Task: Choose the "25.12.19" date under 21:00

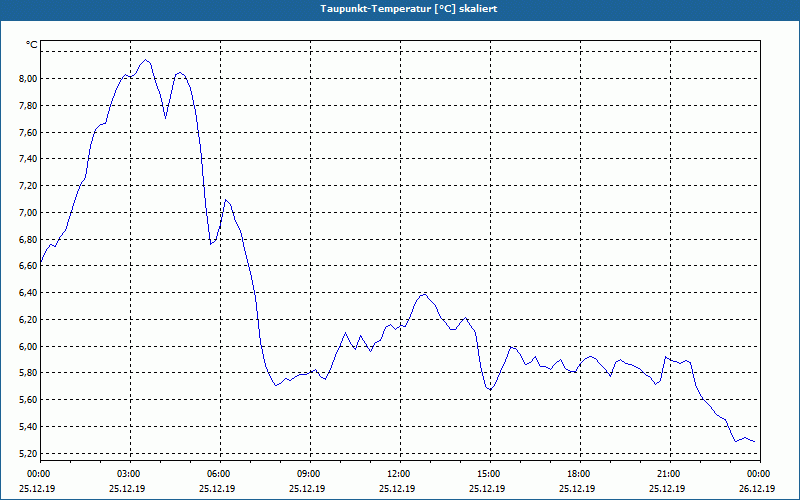Action: (x=667, y=488)
